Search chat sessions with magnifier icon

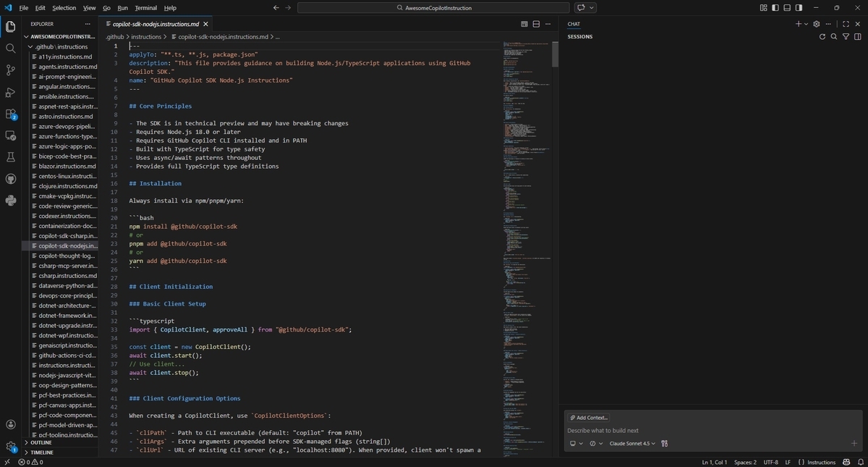tap(834, 36)
